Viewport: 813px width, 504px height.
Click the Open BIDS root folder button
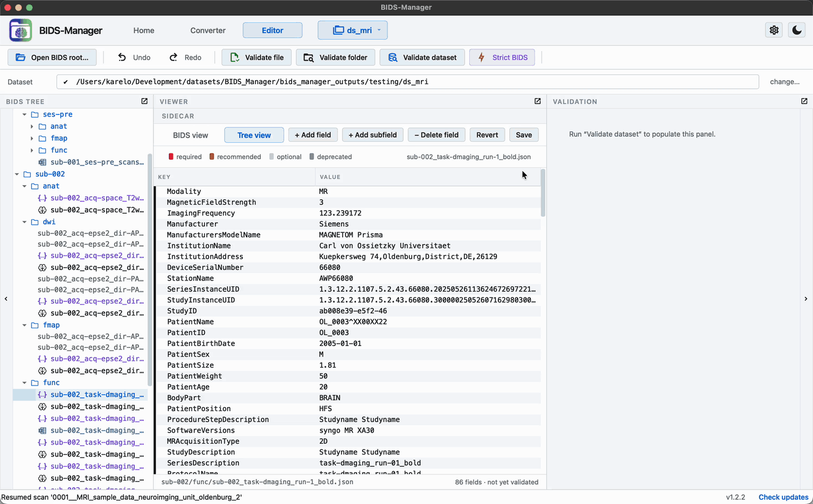click(x=52, y=57)
